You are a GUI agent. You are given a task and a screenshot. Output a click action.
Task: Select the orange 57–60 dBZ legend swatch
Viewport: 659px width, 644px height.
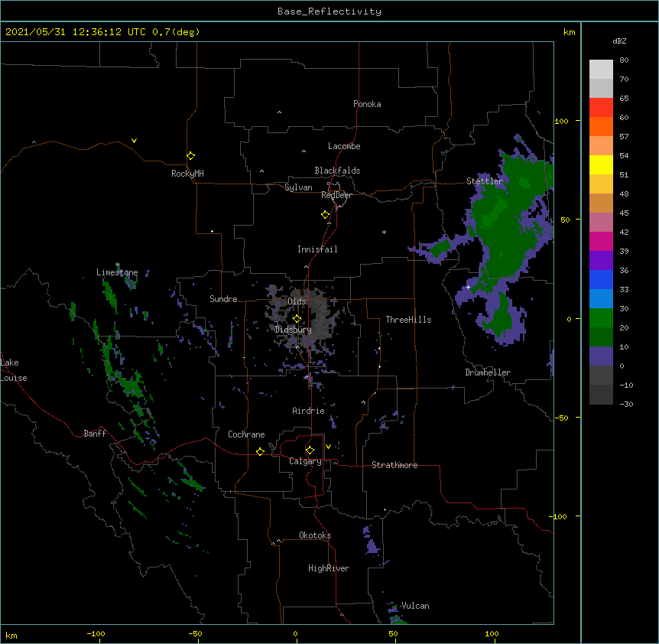point(601,126)
